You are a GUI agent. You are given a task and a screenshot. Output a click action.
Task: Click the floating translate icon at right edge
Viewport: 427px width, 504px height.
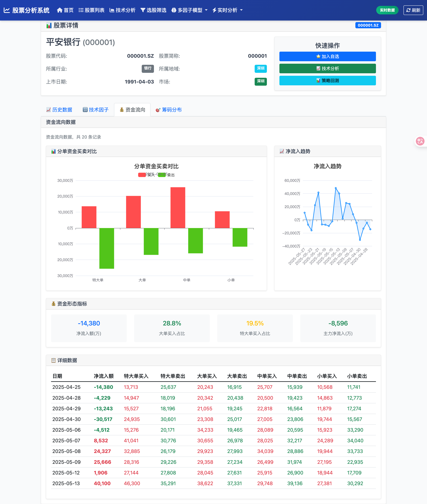(x=420, y=141)
